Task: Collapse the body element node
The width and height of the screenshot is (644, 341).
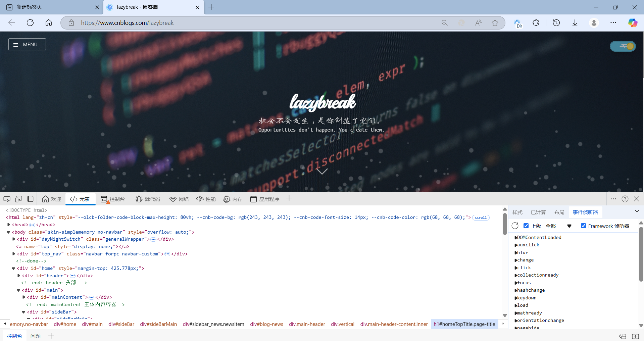Action: click(9, 232)
